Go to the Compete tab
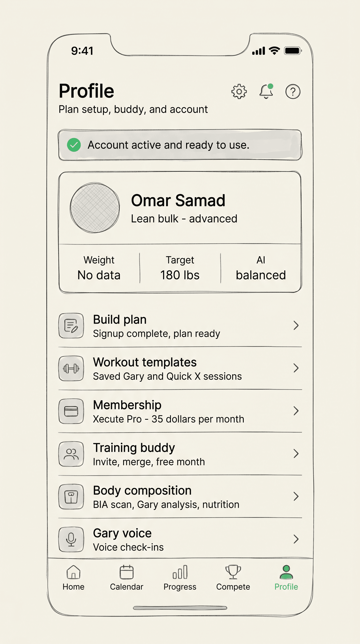360x644 pixels. click(233, 578)
